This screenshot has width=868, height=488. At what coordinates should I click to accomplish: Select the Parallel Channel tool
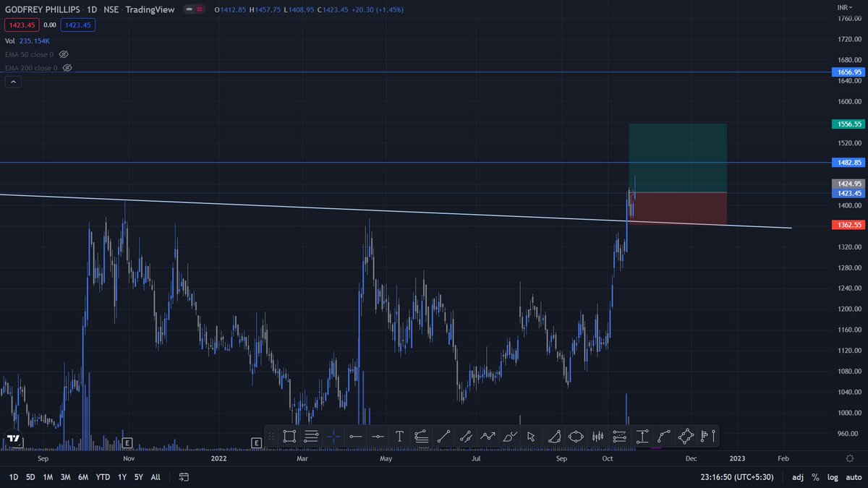pos(466,436)
